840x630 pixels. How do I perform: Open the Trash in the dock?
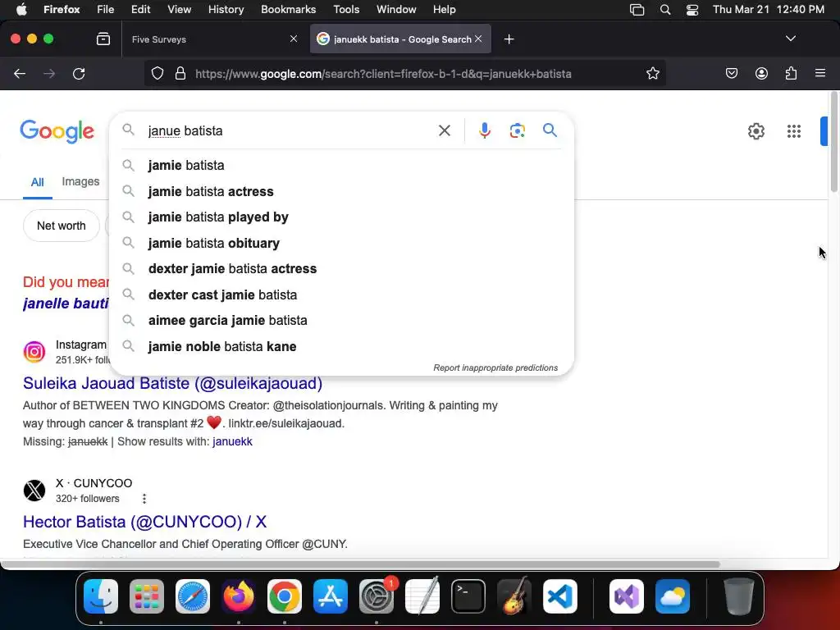[739, 596]
